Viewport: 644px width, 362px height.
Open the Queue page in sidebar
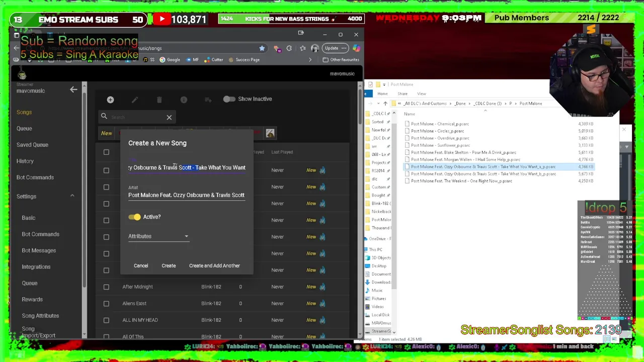(24, 128)
